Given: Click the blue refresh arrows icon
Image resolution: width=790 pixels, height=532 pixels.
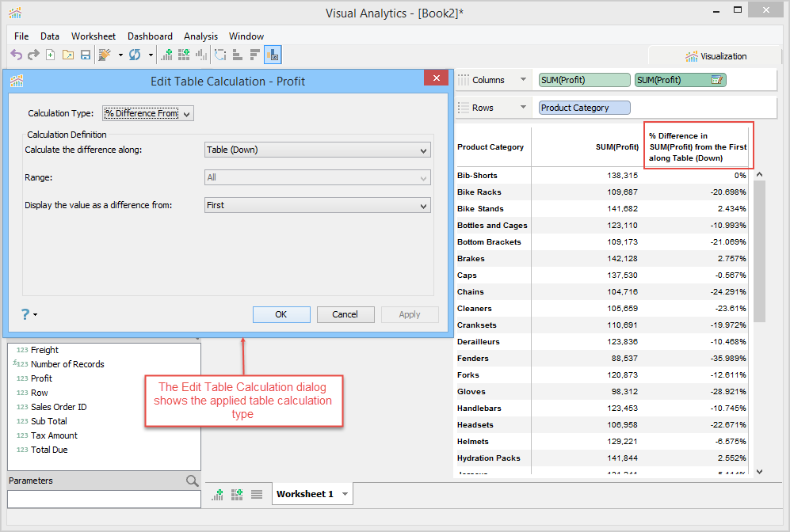Looking at the screenshot, I should coord(135,55).
